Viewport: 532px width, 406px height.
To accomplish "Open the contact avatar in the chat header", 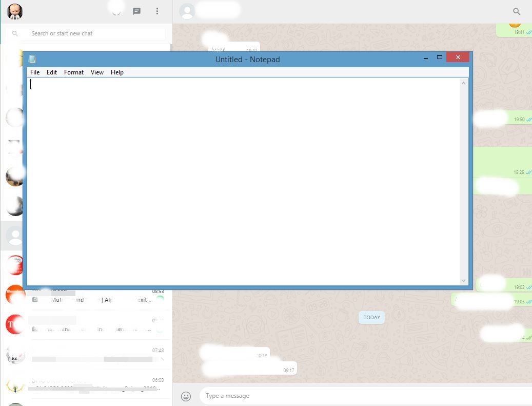I will pos(187,11).
